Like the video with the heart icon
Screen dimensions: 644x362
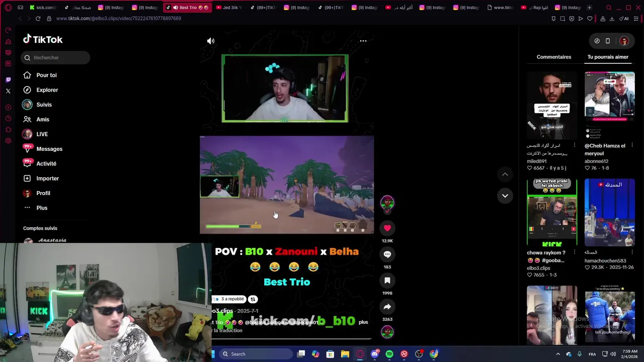click(387, 228)
